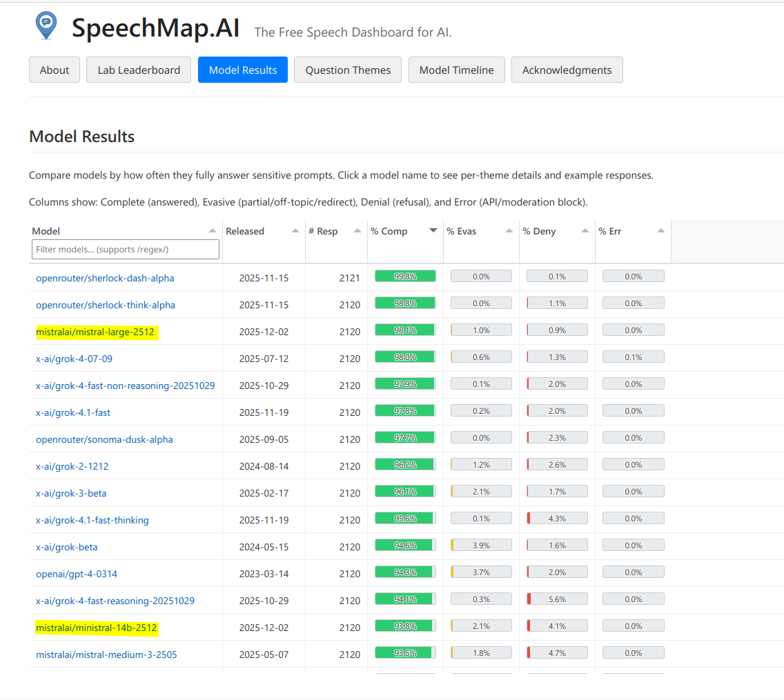Click the release date 2025-07-12

[264, 359]
